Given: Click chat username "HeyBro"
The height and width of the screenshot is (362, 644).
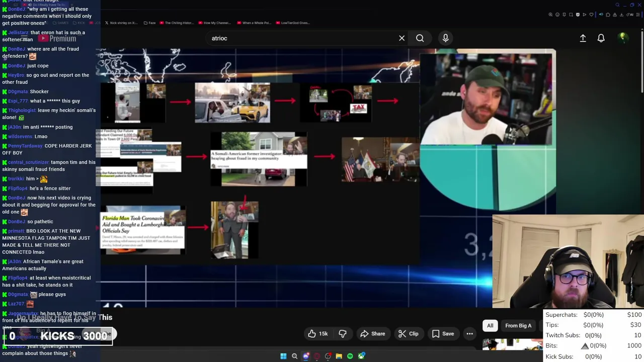Looking at the screenshot, I should (16, 75).
